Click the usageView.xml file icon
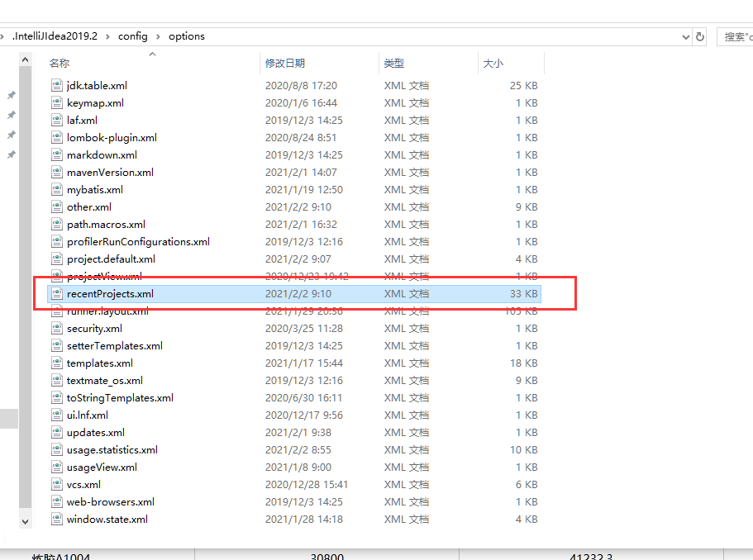The width and height of the screenshot is (753, 560). [57, 467]
